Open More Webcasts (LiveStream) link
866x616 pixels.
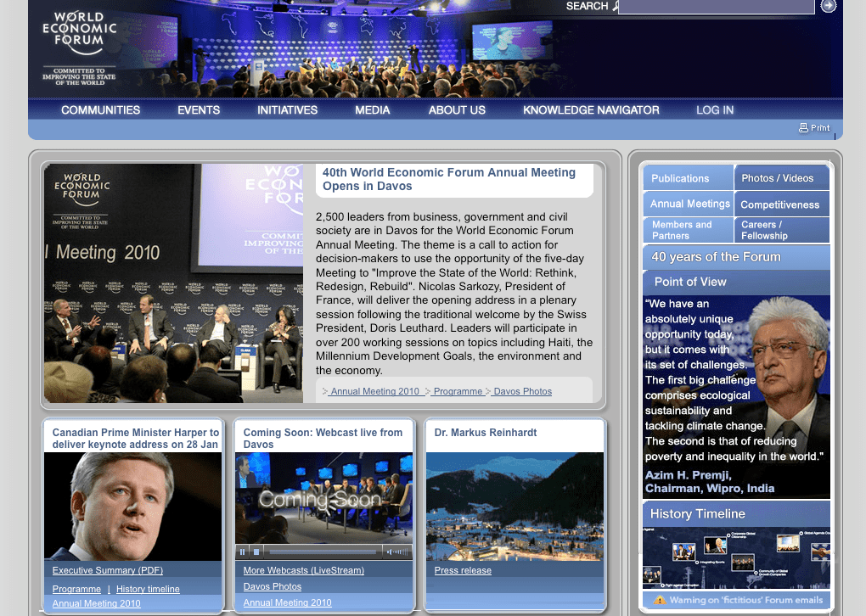(303, 570)
